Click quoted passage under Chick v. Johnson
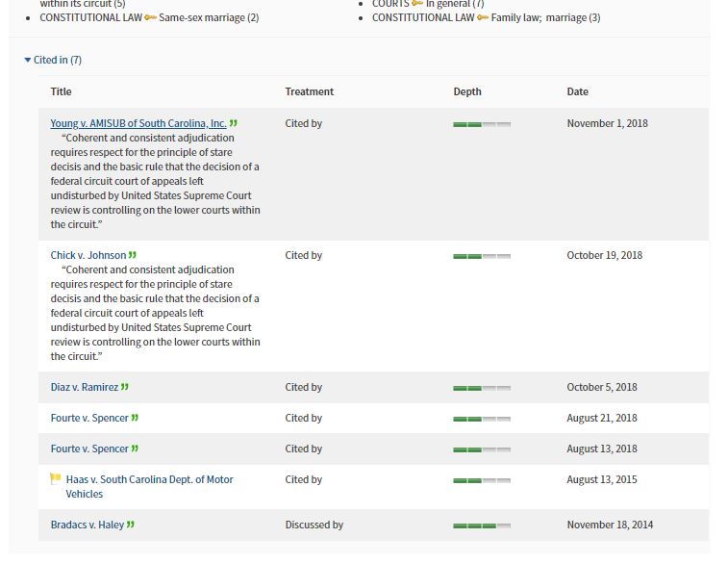The width and height of the screenshot is (728, 564). pyautogui.click(x=156, y=313)
